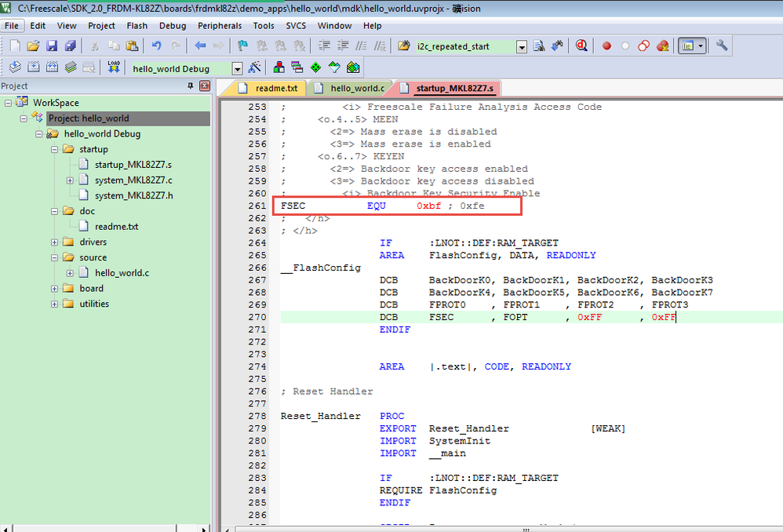Close the Project panel
This screenshot has width=783, height=532.
tap(205, 86)
